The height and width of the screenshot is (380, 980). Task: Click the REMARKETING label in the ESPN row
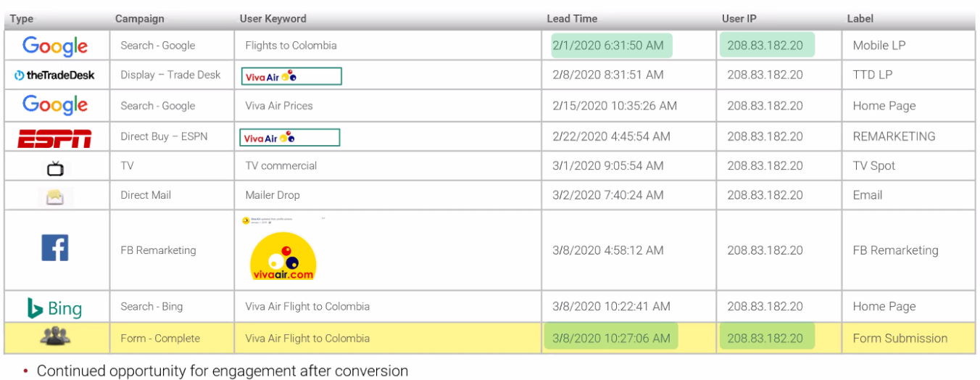pyautogui.click(x=894, y=136)
